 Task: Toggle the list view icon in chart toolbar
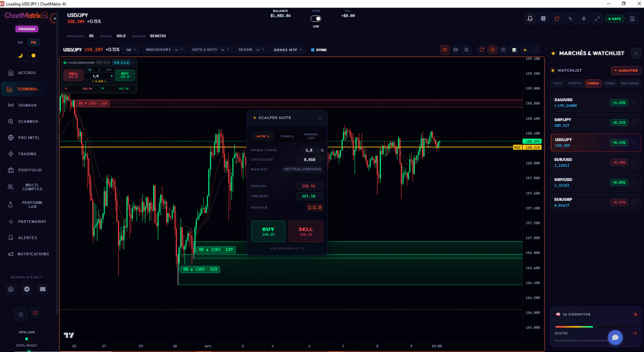pyautogui.click(x=445, y=50)
